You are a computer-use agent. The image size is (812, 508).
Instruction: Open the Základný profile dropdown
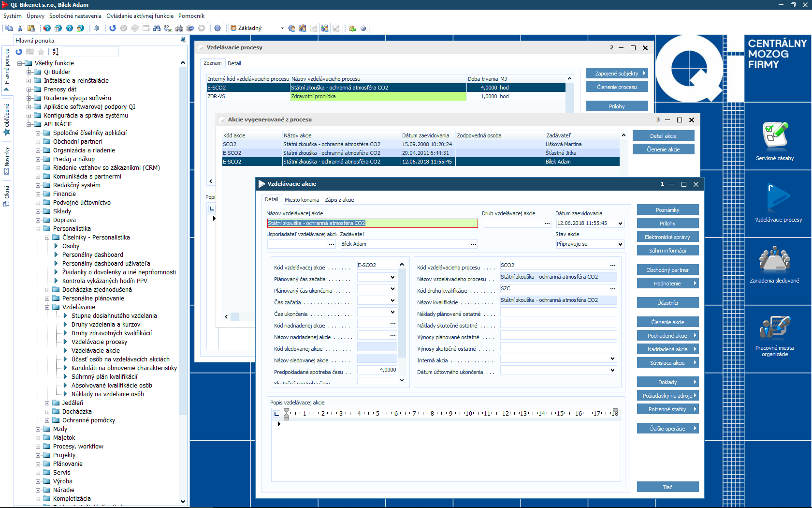point(282,28)
